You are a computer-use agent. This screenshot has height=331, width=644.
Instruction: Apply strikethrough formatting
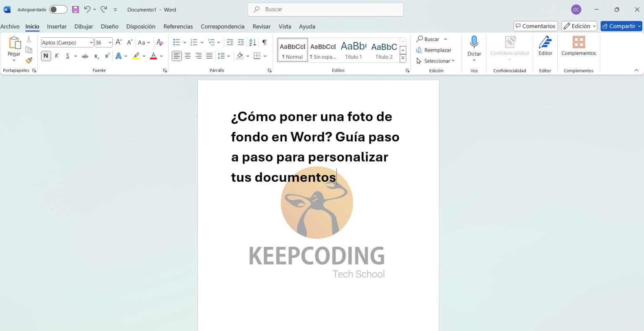click(x=85, y=56)
